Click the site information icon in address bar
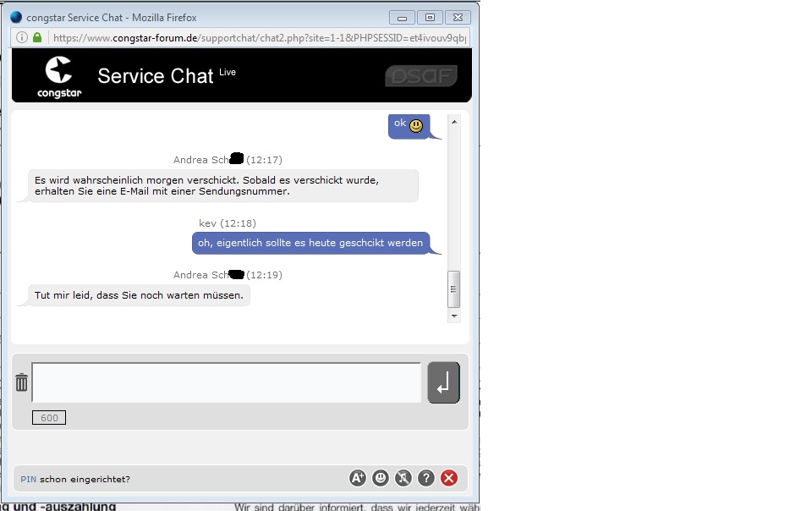The width and height of the screenshot is (812, 511). 22,38
